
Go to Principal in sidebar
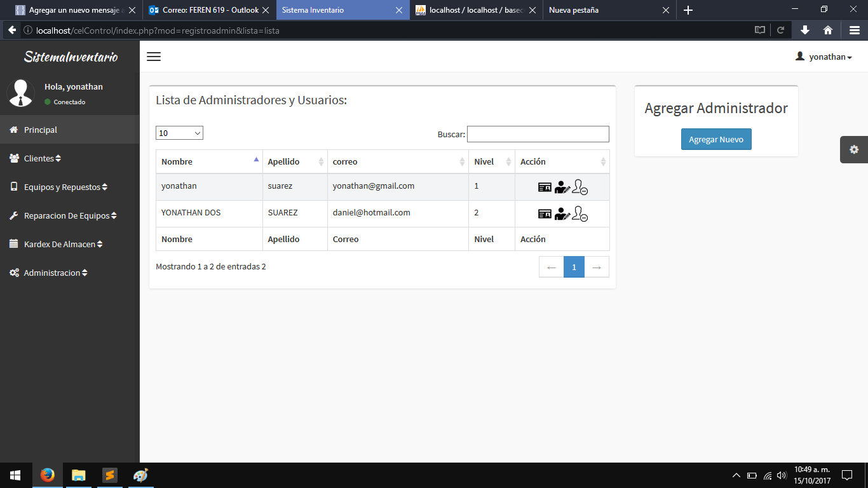(x=70, y=130)
